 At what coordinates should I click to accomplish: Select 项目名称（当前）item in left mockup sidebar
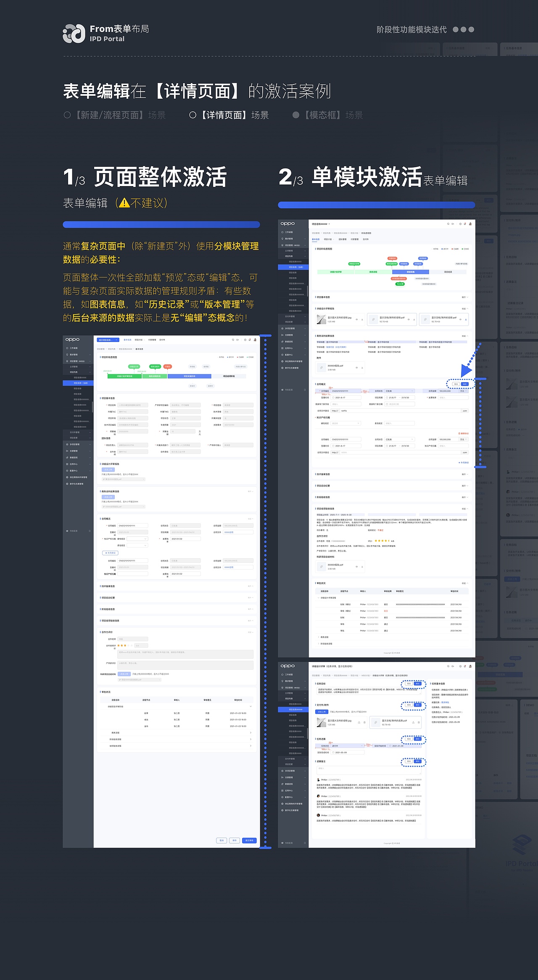(78, 383)
